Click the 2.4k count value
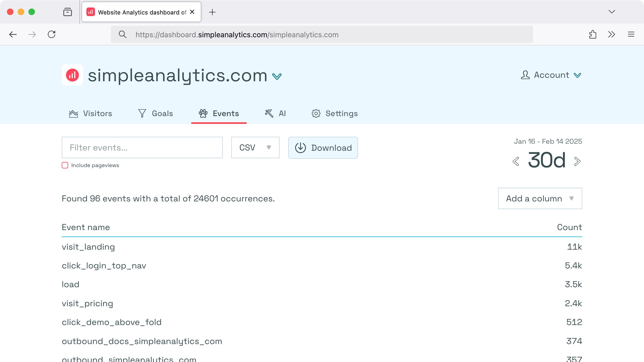The width and height of the screenshot is (644, 362). point(573,303)
